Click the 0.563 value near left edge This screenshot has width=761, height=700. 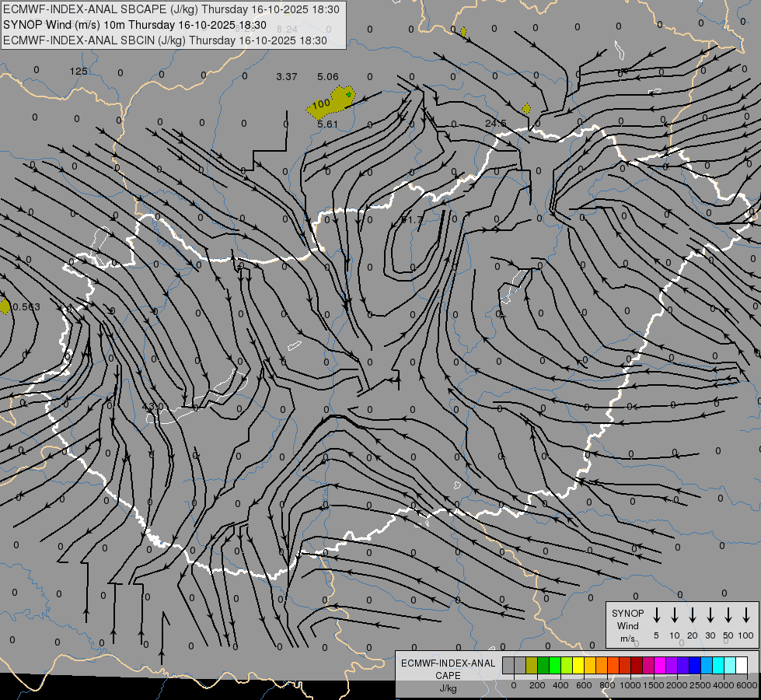(x=26, y=307)
